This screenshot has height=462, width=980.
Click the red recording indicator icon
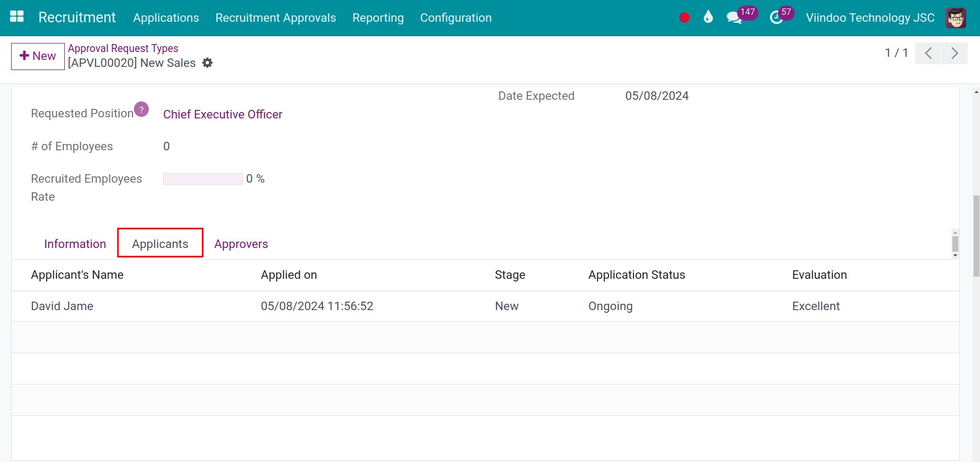click(x=685, y=18)
